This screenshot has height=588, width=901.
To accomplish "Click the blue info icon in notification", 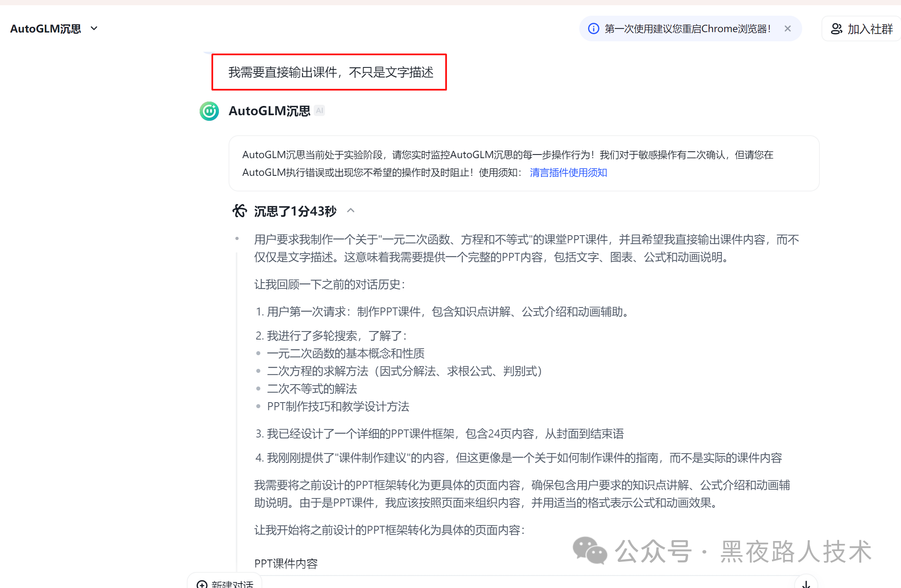I will point(593,28).
